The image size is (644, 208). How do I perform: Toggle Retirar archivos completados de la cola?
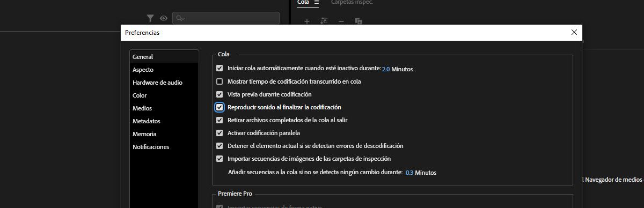[219, 120]
